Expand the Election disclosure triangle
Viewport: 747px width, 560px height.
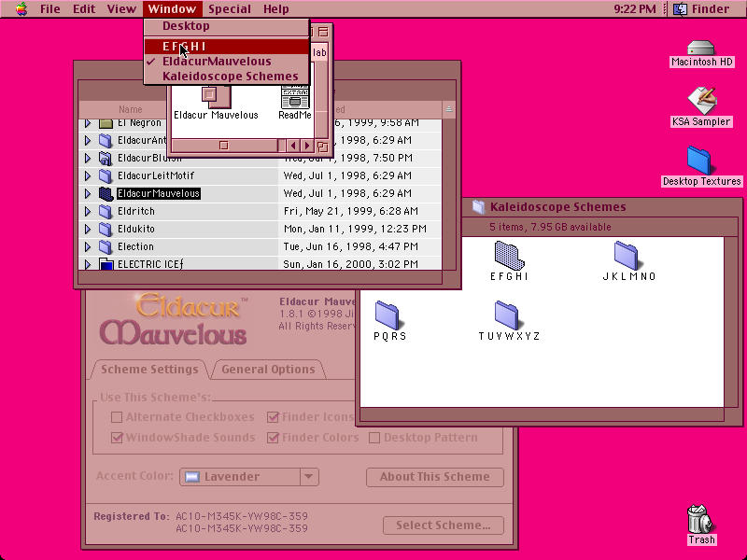pyautogui.click(x=88, y=246)
